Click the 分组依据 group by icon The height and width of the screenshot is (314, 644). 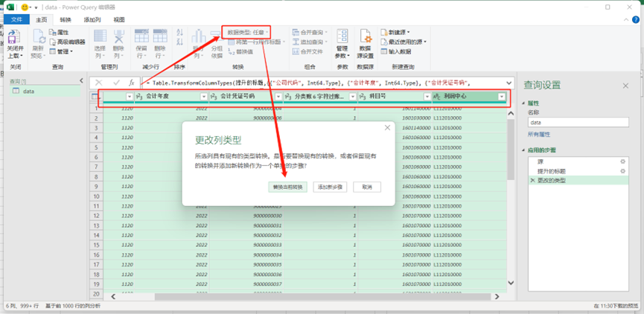(216, 36)
